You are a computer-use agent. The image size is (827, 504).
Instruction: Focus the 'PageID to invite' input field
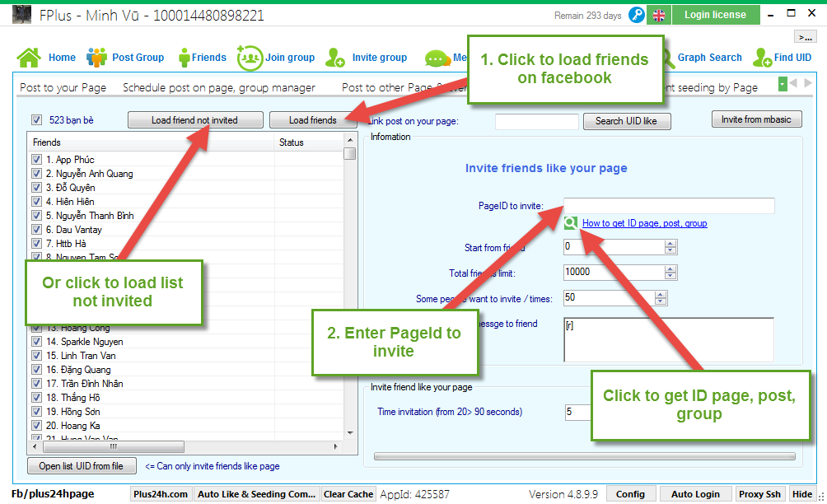pos(669,206)
